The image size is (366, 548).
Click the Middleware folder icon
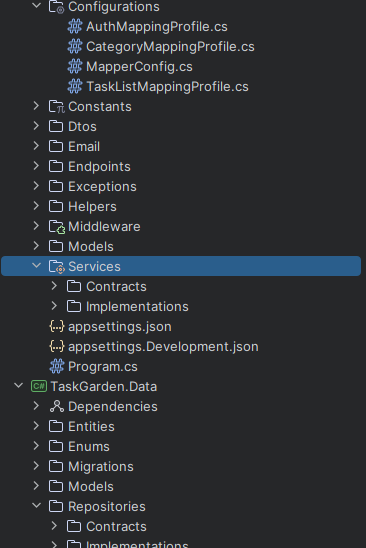57,226
